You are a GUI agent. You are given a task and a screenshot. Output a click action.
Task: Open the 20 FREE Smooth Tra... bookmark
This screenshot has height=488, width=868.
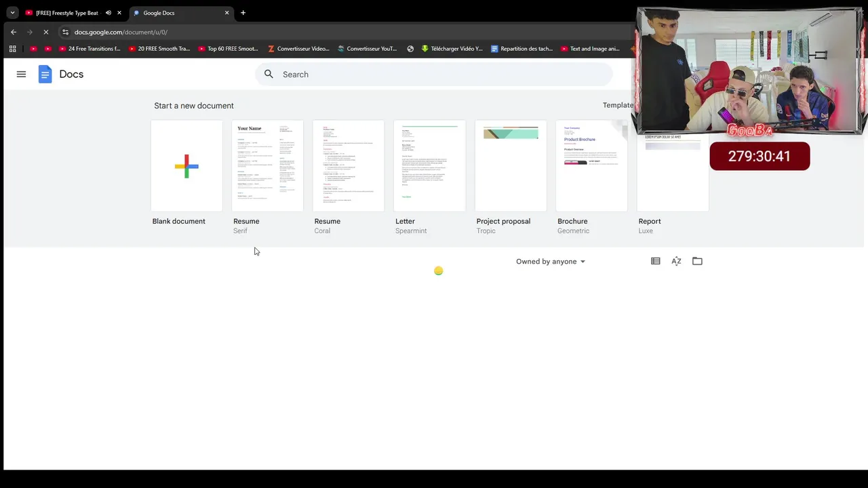(x=159, y=49)
